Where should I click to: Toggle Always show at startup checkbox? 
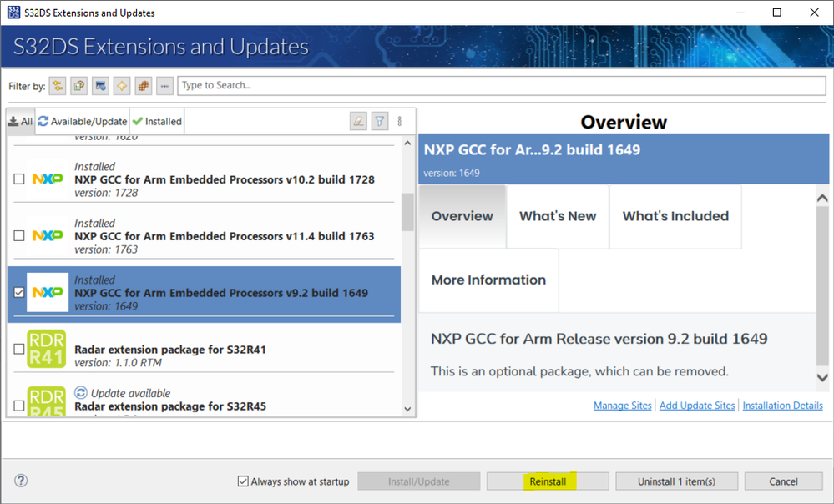[x=243, y=481]
